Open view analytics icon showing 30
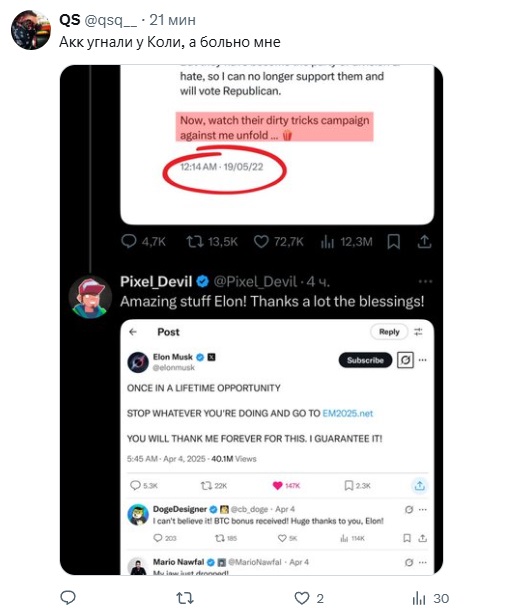Image resolution: width=511 pixels, height=615 pixels. (x=419, y=599)
